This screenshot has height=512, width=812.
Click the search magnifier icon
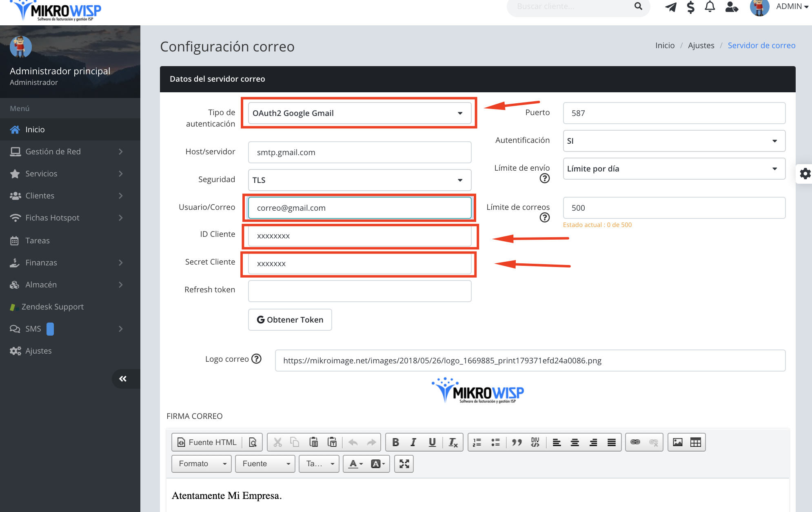point(639,6)
